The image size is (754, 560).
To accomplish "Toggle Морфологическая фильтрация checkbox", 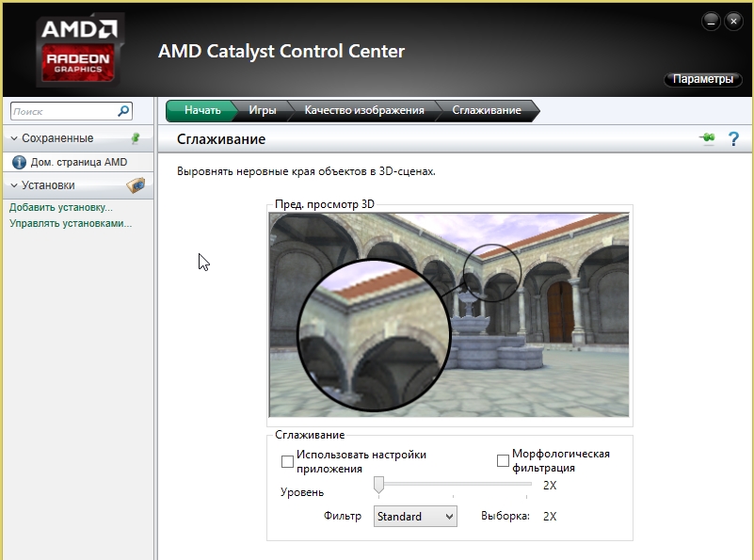I will click(x=503, y=460).
